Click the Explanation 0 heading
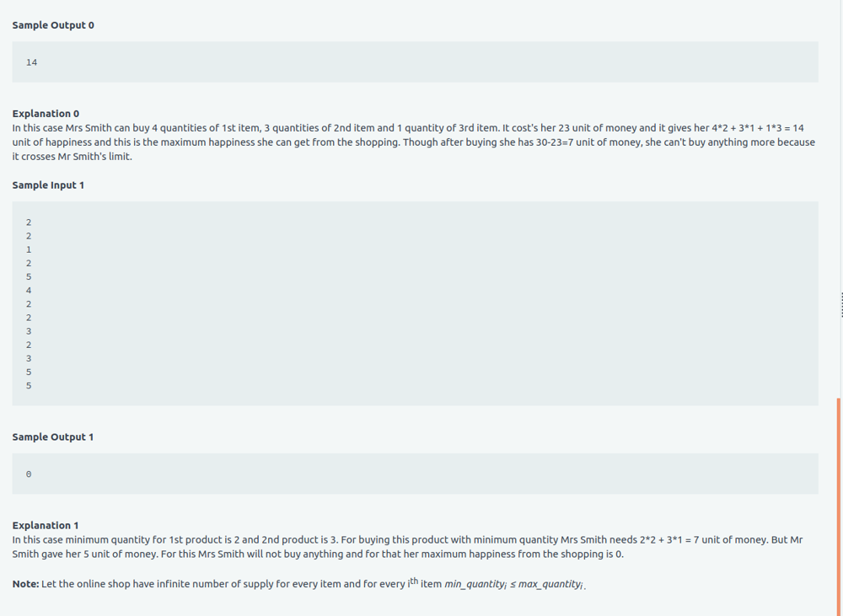 click(x=46, y=114)
